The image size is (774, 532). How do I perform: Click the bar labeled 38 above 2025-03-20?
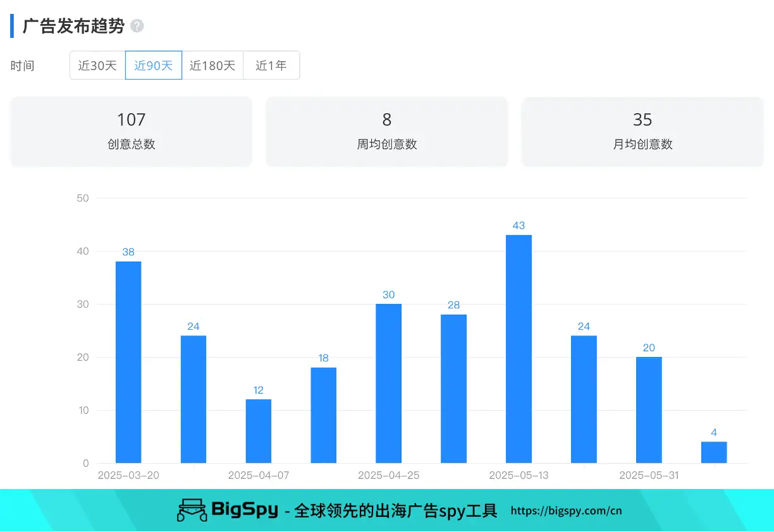[128, 360]
